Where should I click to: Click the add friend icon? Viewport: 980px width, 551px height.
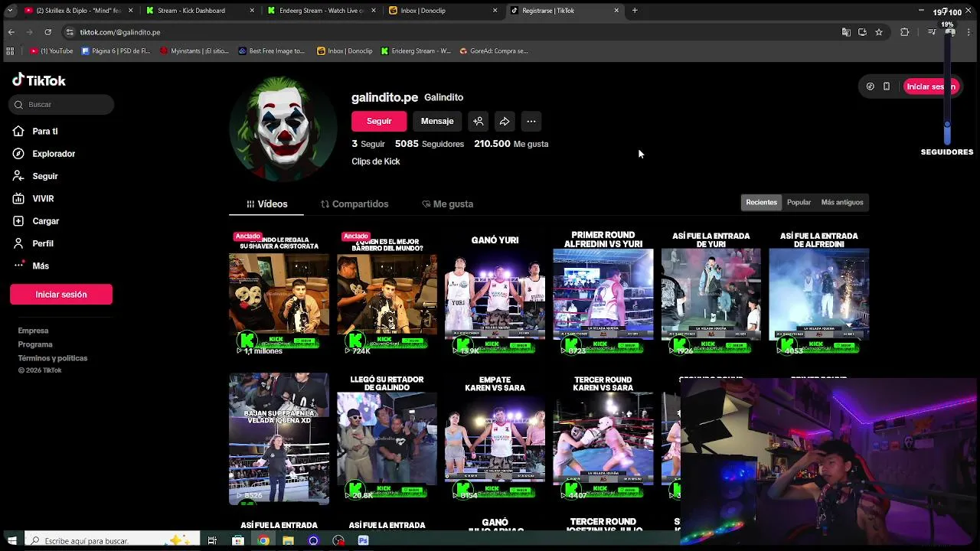pos(478,121)
